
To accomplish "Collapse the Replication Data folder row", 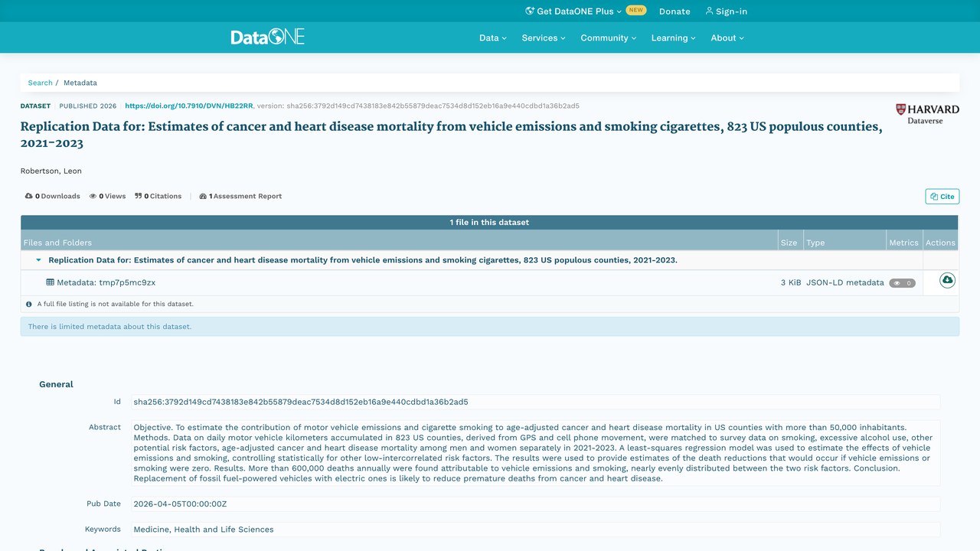I will 39,260.
